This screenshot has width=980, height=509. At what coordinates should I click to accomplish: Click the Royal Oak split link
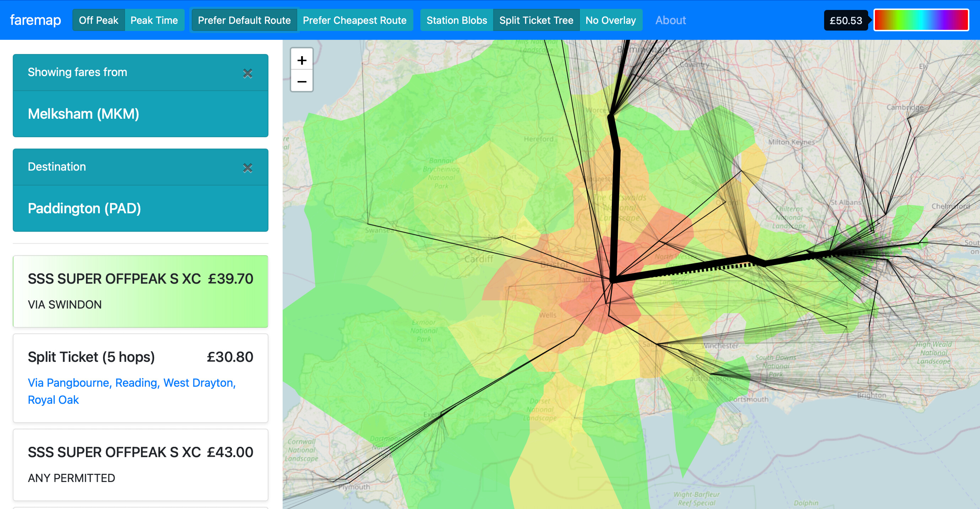53,400
